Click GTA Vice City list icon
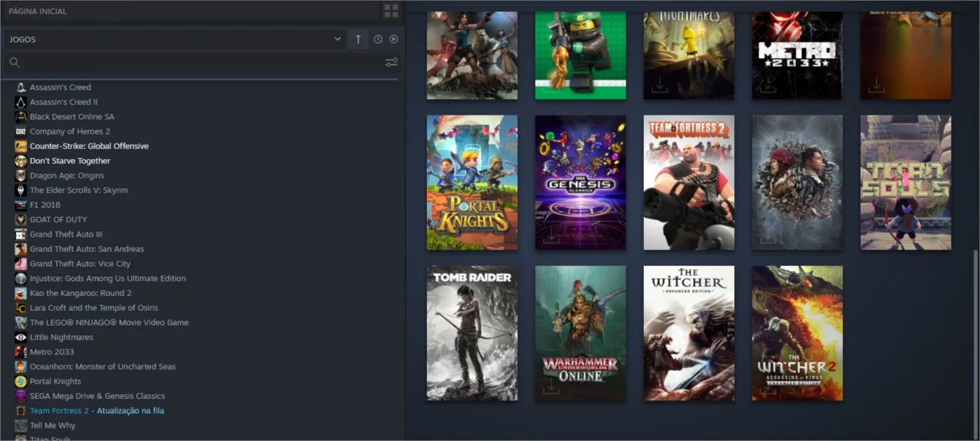Screen dimensions: 980x441 pyautogui.click(x=21, y=264)
